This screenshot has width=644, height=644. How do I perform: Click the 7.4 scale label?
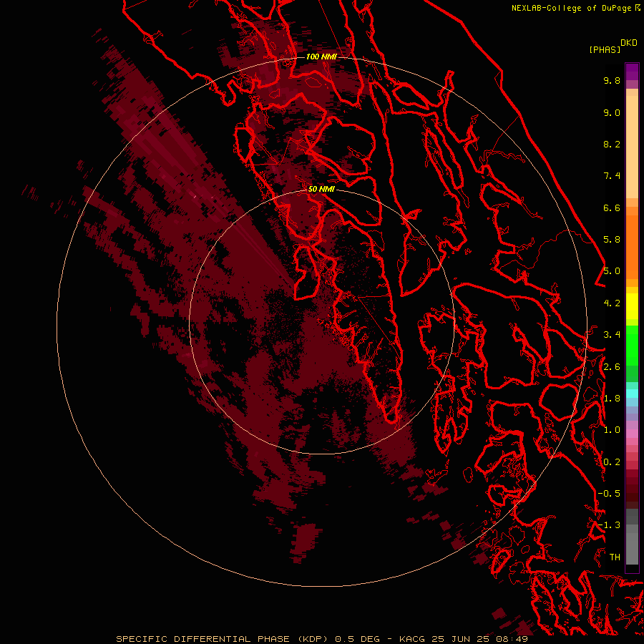tap(612, 176)
